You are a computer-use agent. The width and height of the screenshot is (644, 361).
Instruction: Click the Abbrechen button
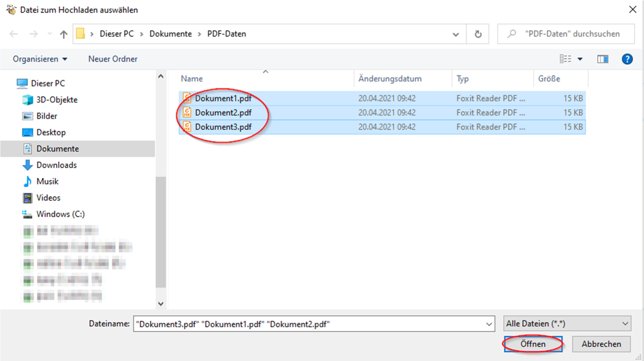[601, 344]
